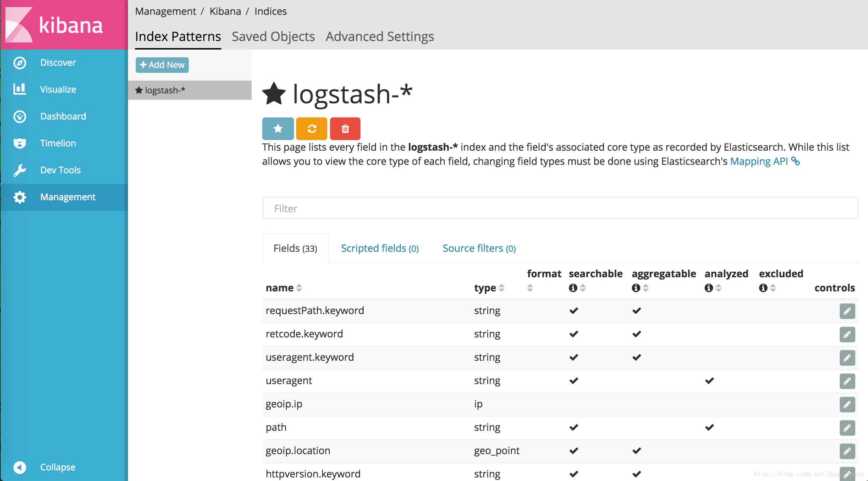Select logstash-* in index pattern list
The width and height of the screenshot is (868, 481).
pyautogui.click(x=190, y=90)
